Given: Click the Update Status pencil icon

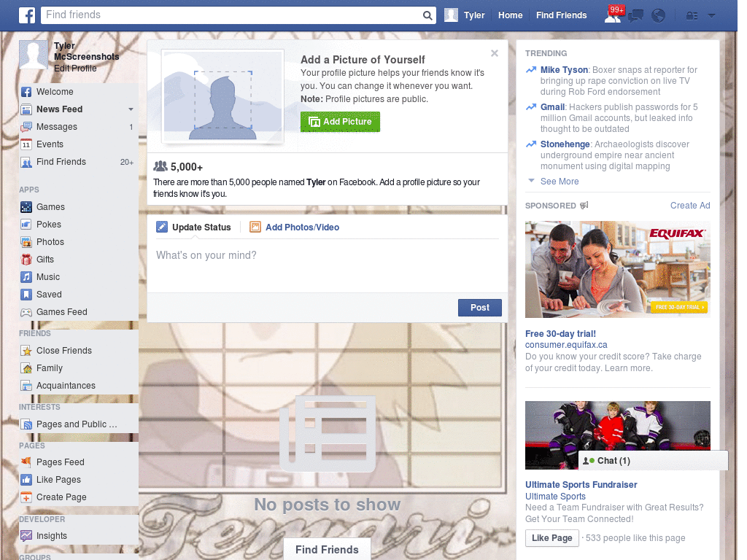Looking at the screenshot, I should 162,227.
